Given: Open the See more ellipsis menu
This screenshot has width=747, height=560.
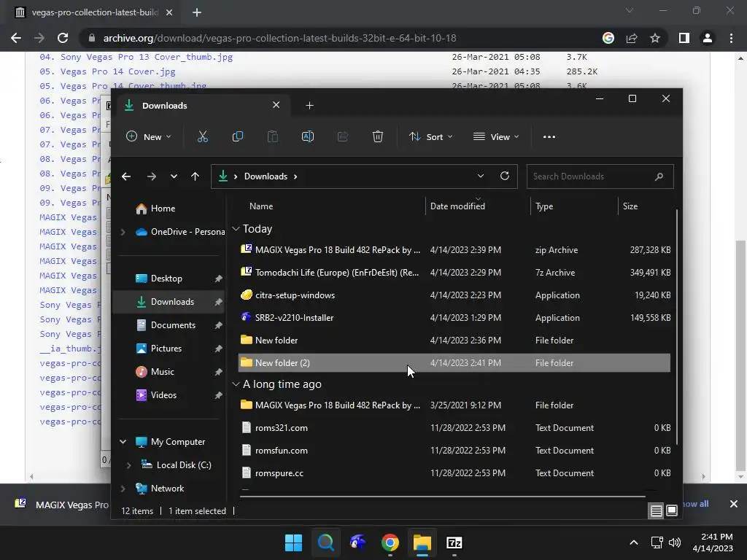Looking at the screenshot, I should [x=549, y=137].
